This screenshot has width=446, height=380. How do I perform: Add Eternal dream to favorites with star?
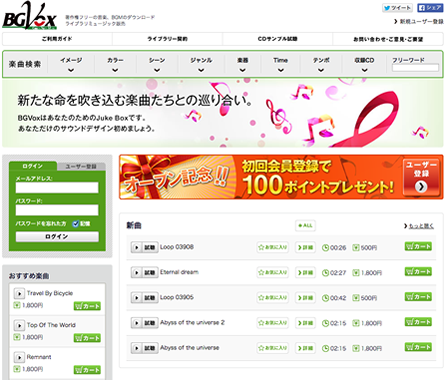tap(273, 272)
